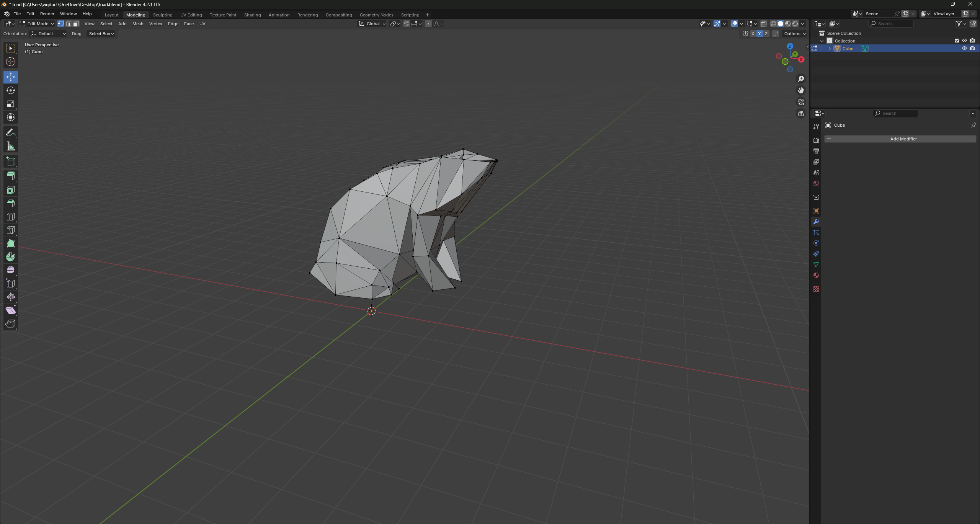Choose the Add Cube tool
Image resolution: width=980 pixels, height=524 pixels.
click(x=11, y=162)
